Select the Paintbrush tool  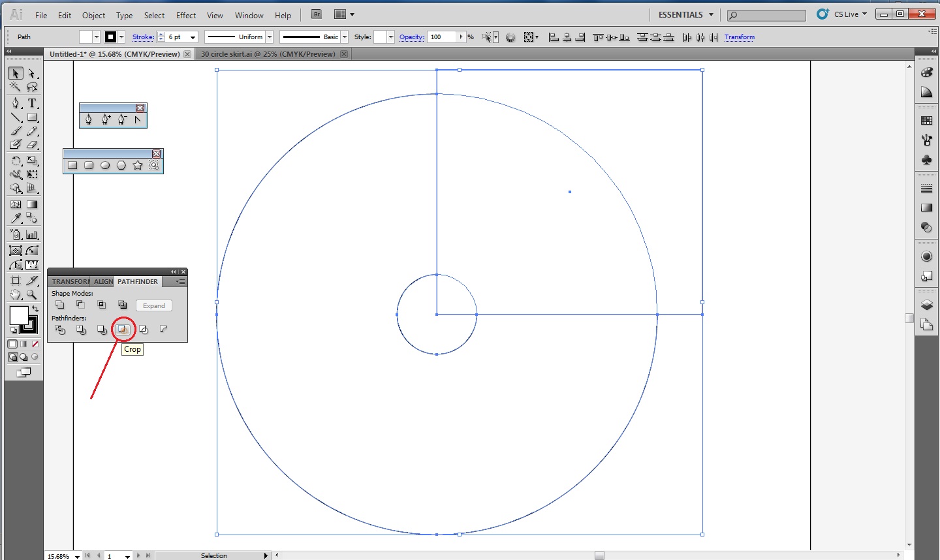pyautogui.click(x=16, y=131)
